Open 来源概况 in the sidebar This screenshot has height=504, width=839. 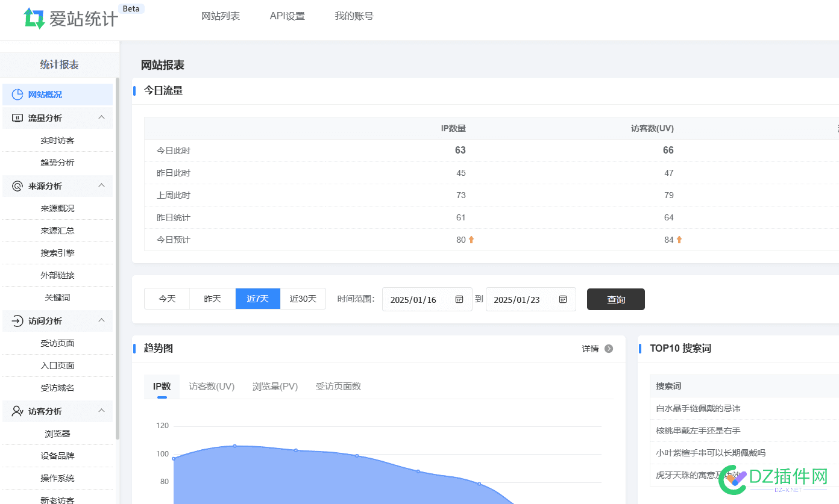coord(57,208)
